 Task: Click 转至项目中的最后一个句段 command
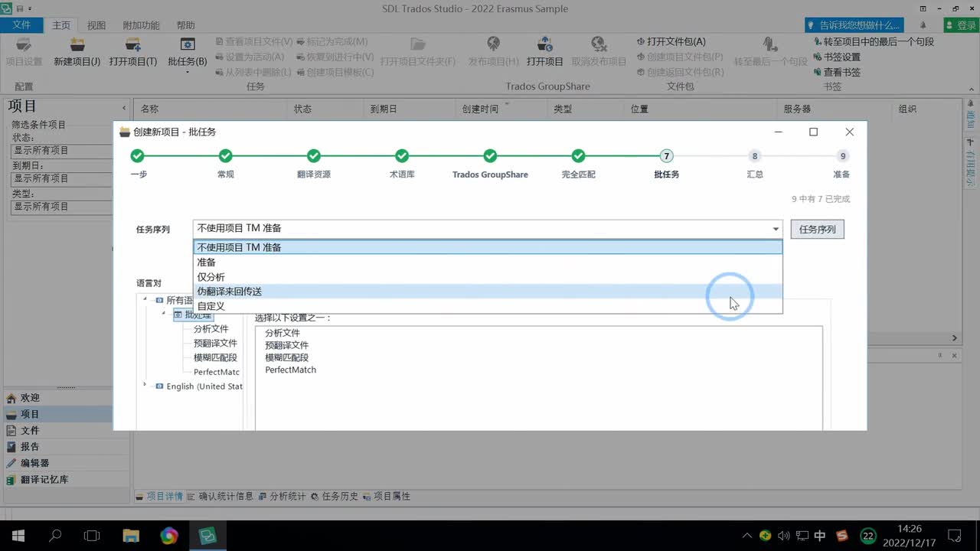click(x=874, y=41)
